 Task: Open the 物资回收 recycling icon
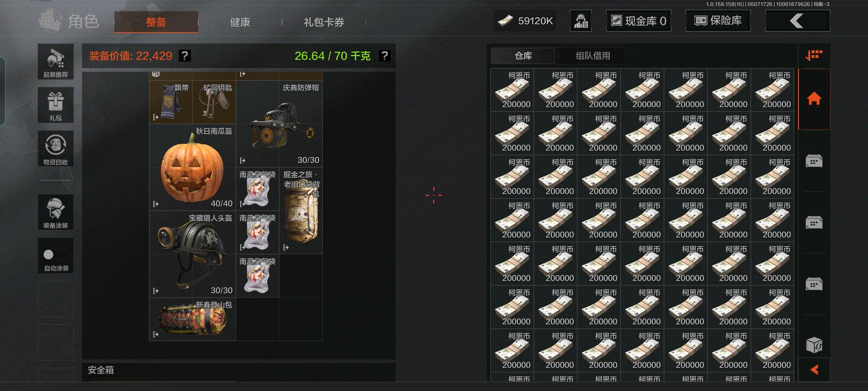[56, 148]
